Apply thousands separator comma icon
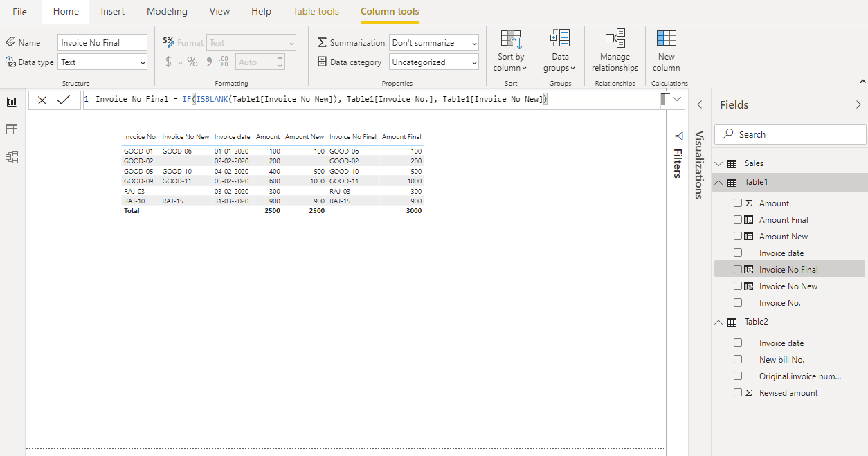The height and width of the screenshot is (456, 868). coord(208,62)
